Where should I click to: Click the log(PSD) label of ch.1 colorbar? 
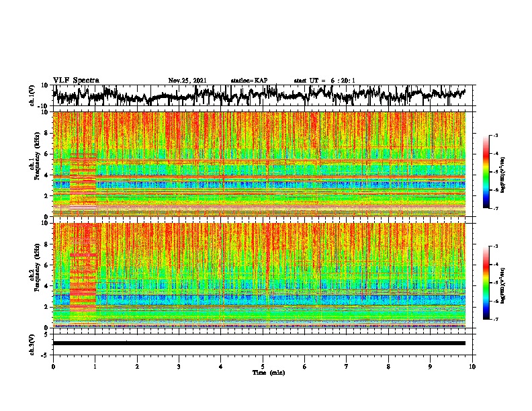point(502,175)
